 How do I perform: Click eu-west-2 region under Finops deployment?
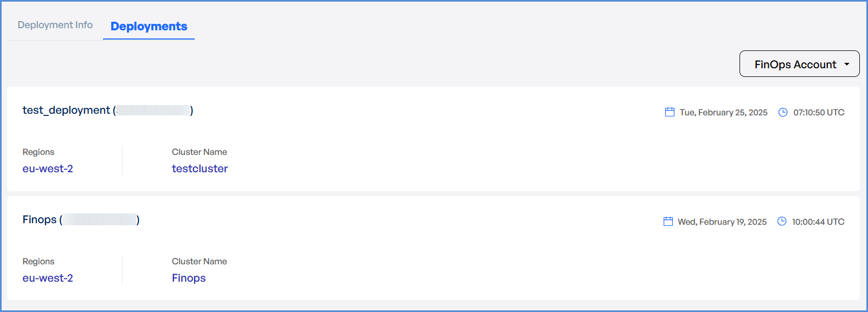point(48,278)
